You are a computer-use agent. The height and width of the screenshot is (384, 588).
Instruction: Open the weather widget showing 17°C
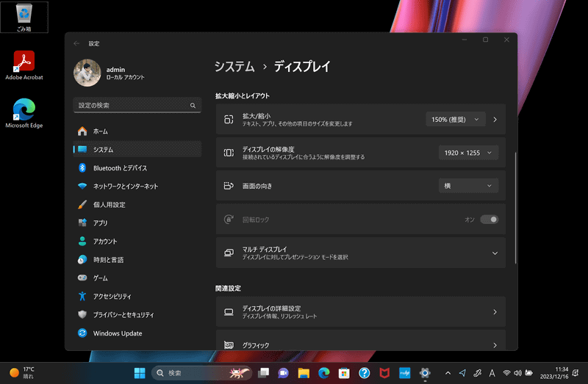tap(23, 373)
